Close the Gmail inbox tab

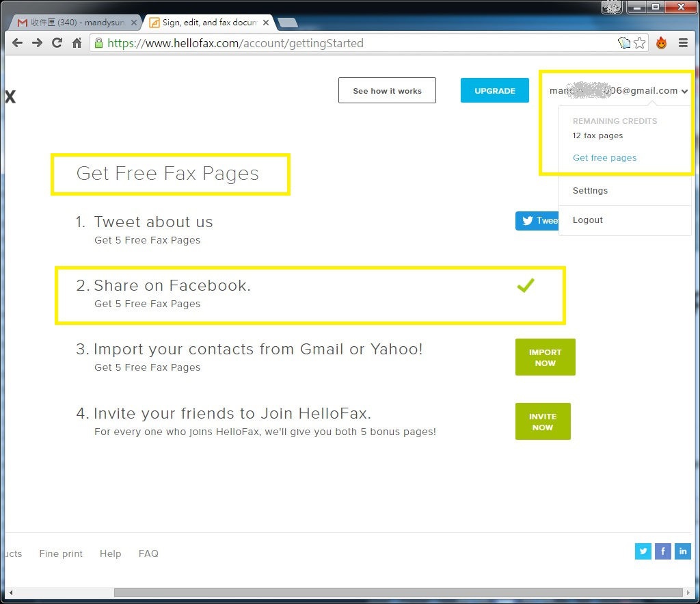pos(133,23)
